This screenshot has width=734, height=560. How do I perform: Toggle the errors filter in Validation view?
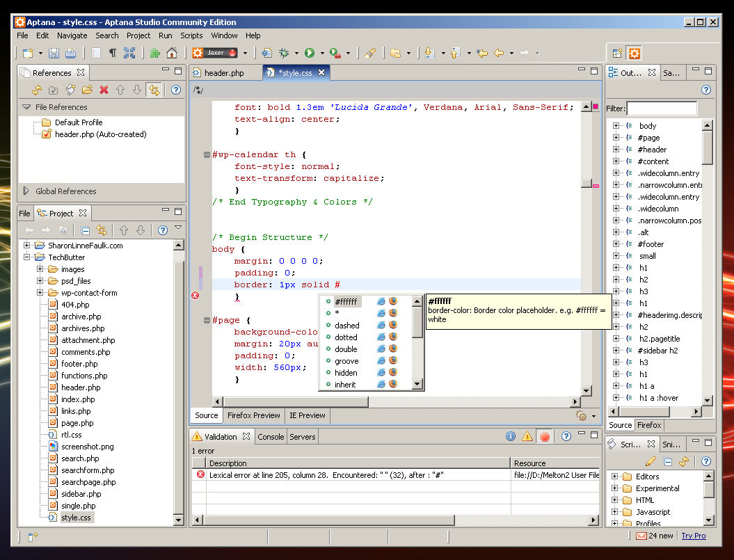(545, 437)
